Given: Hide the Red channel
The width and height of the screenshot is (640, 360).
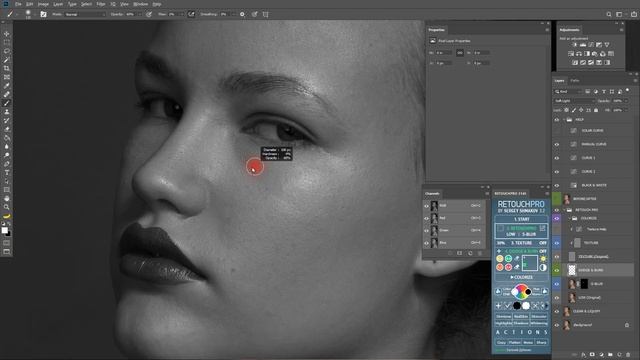Looking at the screenshot, I should pyautogui.click(x=427, y=218).
